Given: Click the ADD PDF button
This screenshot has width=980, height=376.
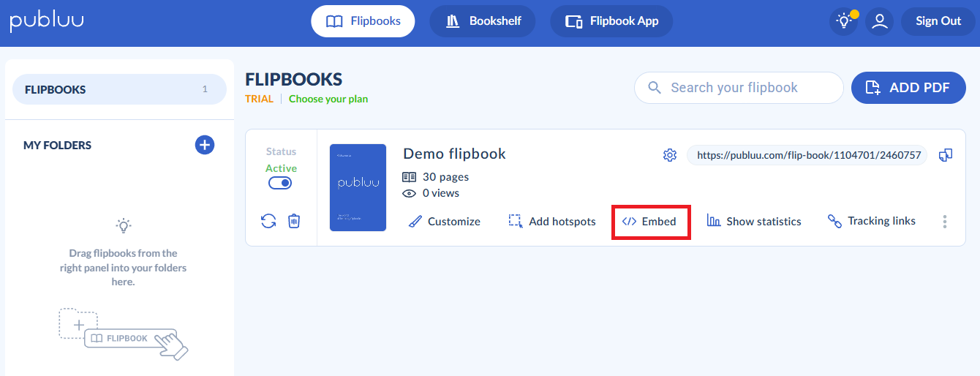Looking at the screenshot, I should pyautogui.click(x=908, y=88).
